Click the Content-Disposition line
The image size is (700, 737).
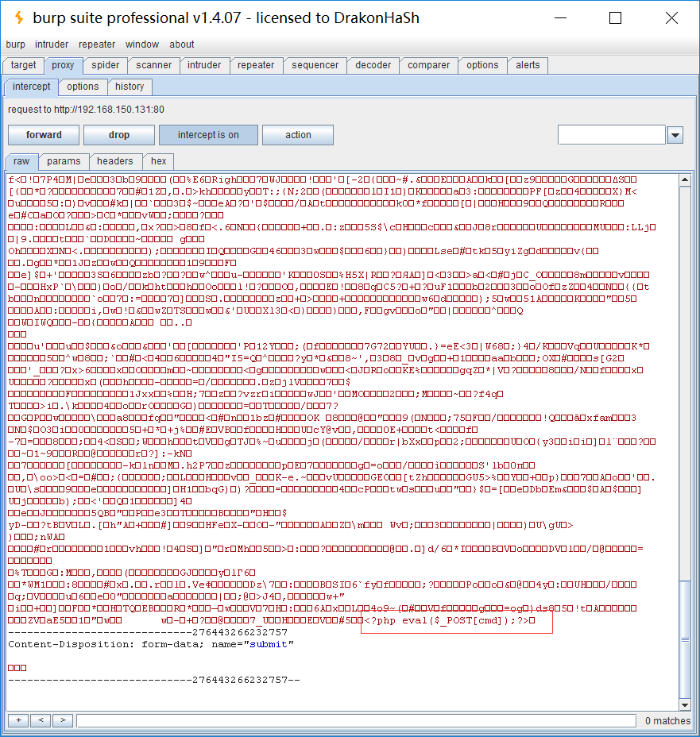pyautogui.click(x=150, y=644)
